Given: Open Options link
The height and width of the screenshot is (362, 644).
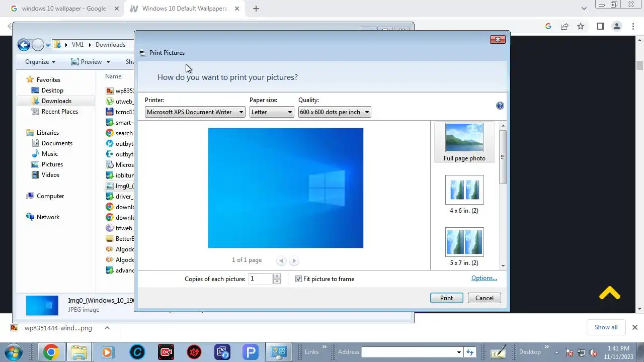Looking at the screenshot, I should coord(484,278).
